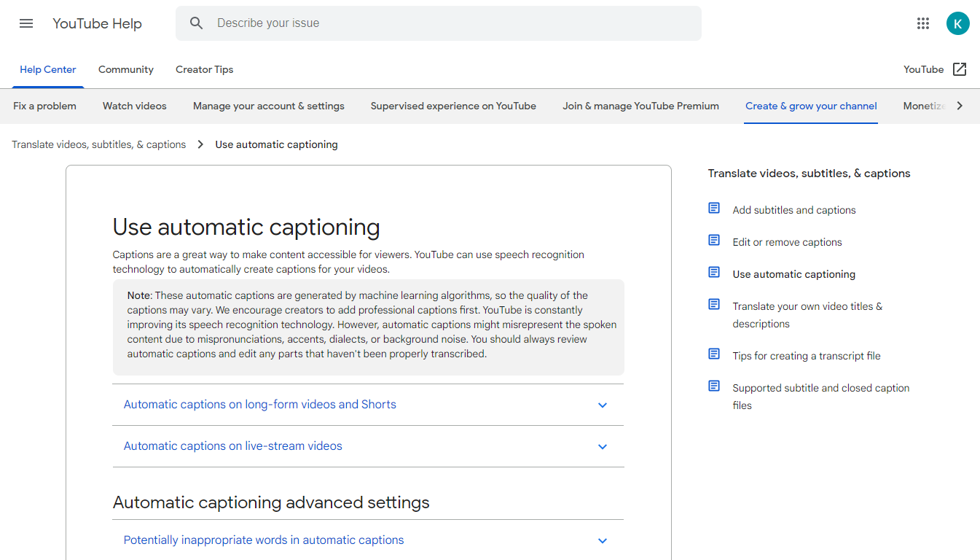Screen dimensions: 980x560
Task: Expand chevron for live-stream videos section
Action: tap(603, 447)
